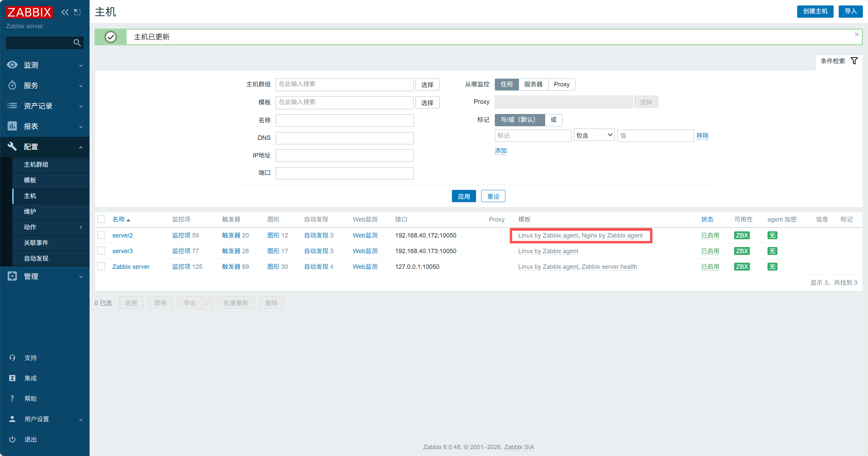Click 无 encryption badge for server3
Screen dimensions: 868x456
[x=772, y=251]
